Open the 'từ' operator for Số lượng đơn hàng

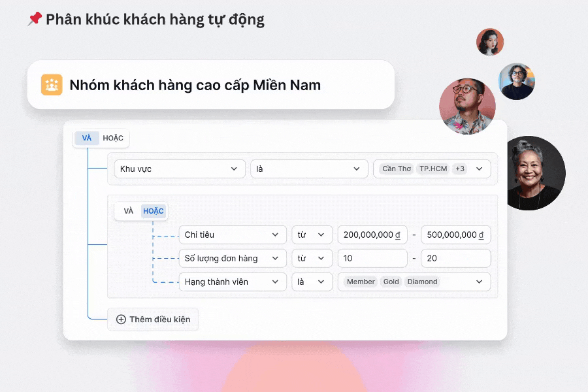click(312, 259)
